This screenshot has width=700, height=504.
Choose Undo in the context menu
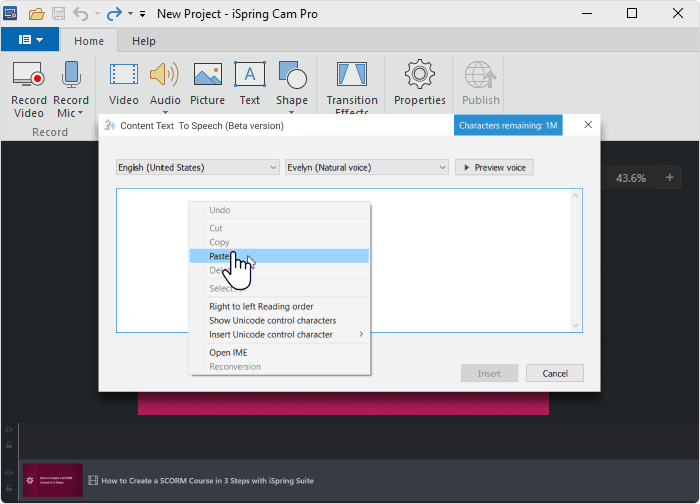(x=279, y=210)
